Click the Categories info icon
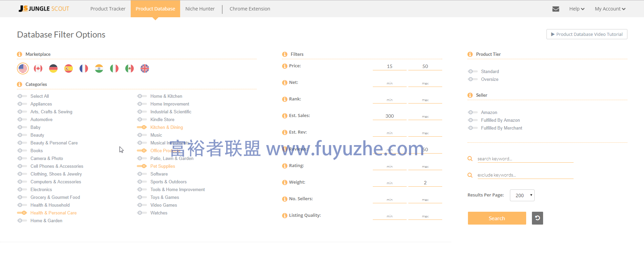Image resolution: width=644 pixels, height=254 pixels. [20, 84]
